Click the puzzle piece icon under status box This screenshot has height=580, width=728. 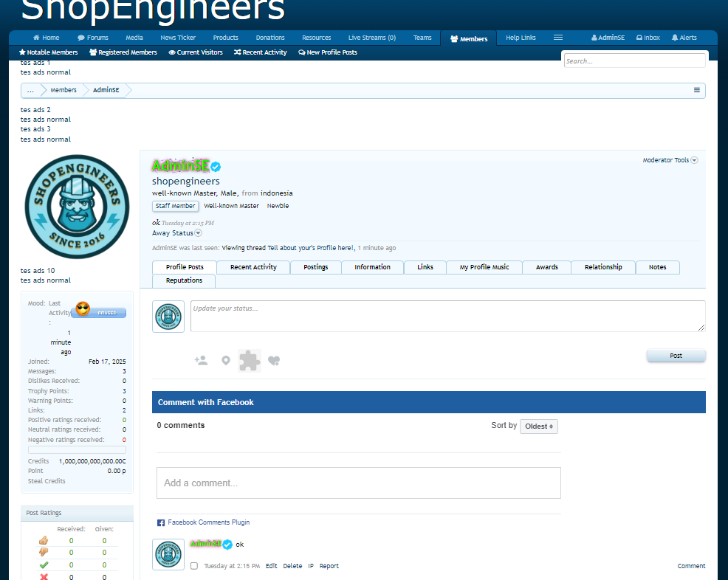250,361
